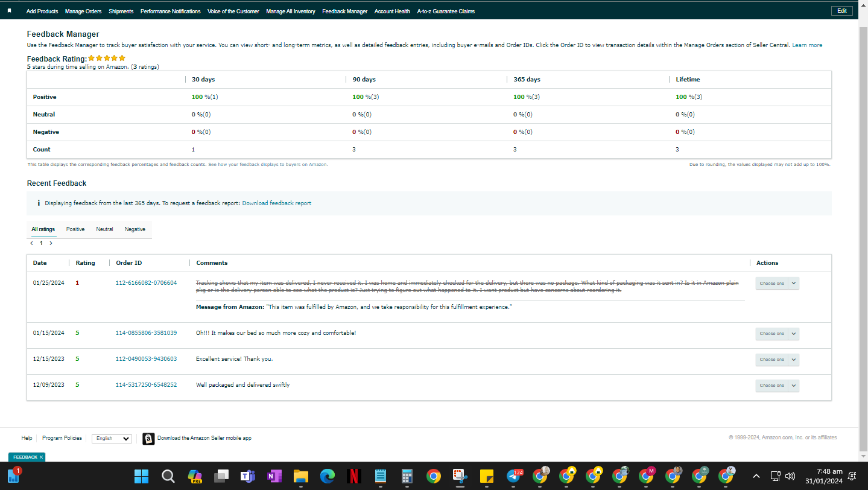This screenshot has height=490, width=868.
Task: Open Choose one dropdown for 01/25/2024 feedback
Action: pos(777,284)
